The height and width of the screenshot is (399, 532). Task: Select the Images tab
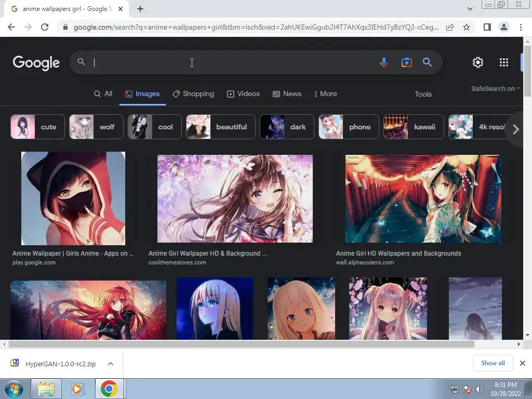tap(142, 94)
